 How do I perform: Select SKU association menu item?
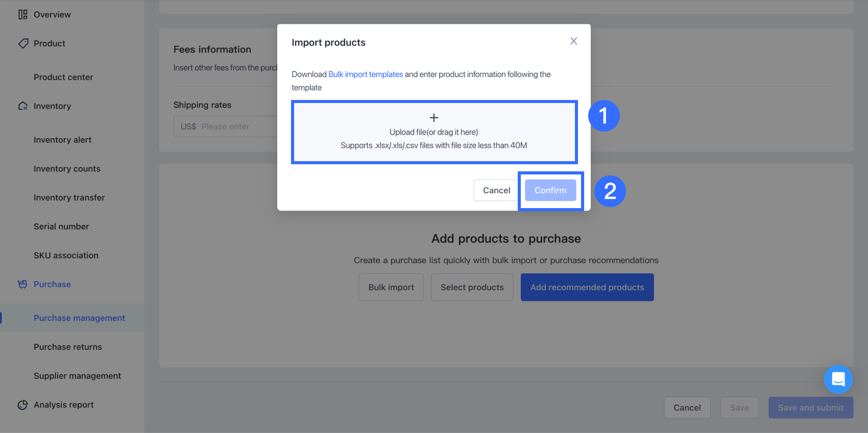pos(66,256)
